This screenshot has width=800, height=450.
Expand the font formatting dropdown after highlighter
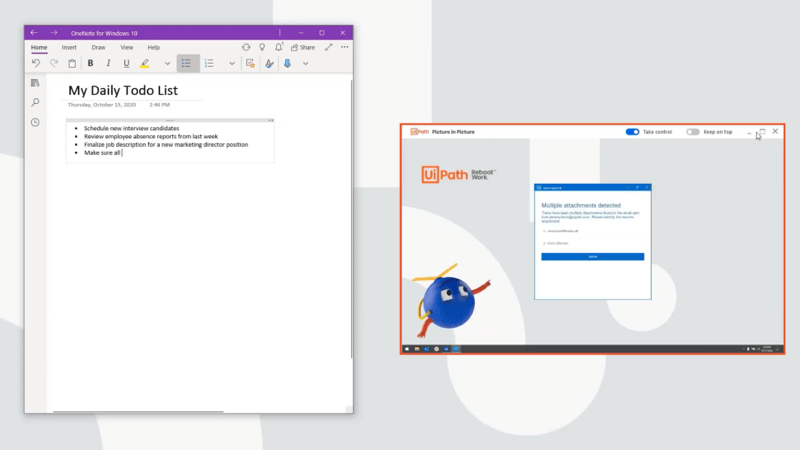167,64
